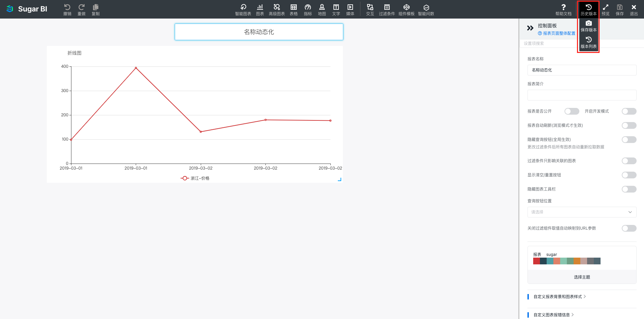Open the smart chart (智能图表) tool
The width and height of the screenshot is (644, 319).
[243, 9]
